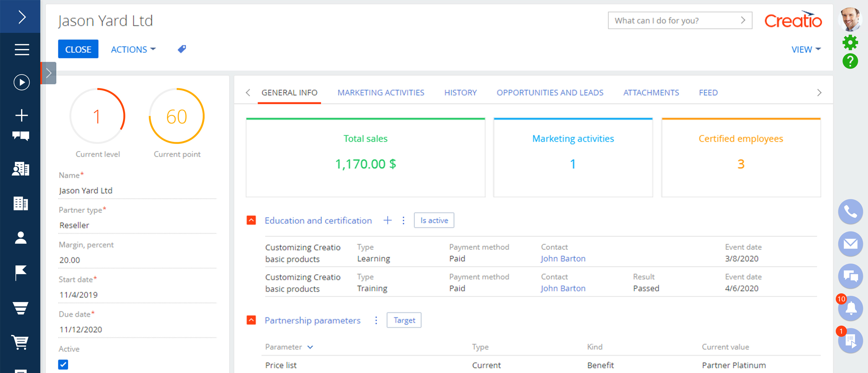Sort by the Parameter column header
868x373 pixels.
[x=289, y=347]
